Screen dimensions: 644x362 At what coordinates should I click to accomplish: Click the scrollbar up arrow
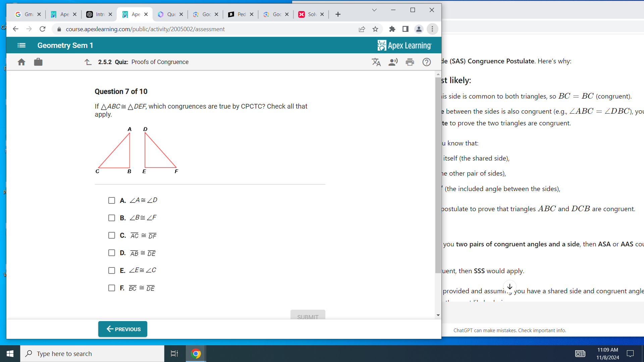tap(438, 74)
